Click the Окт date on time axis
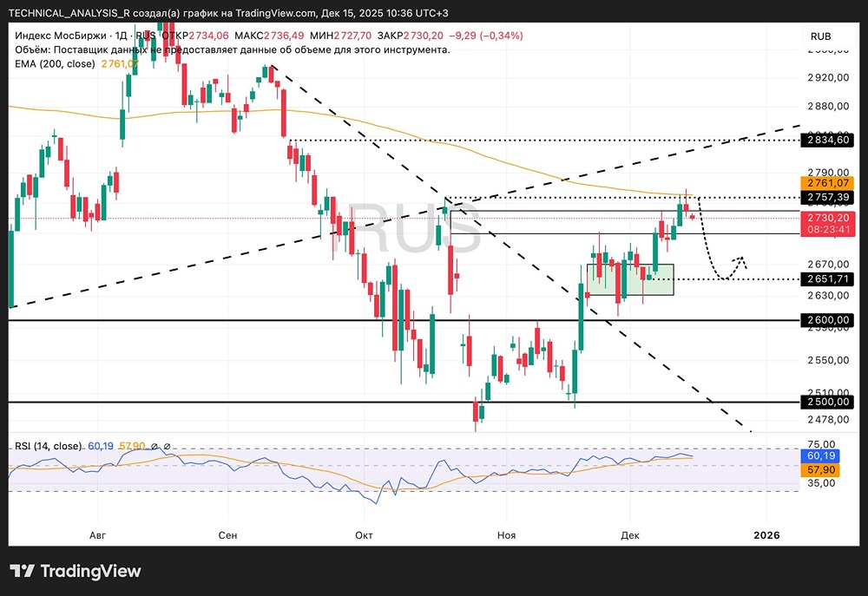 tap(364, 535)
